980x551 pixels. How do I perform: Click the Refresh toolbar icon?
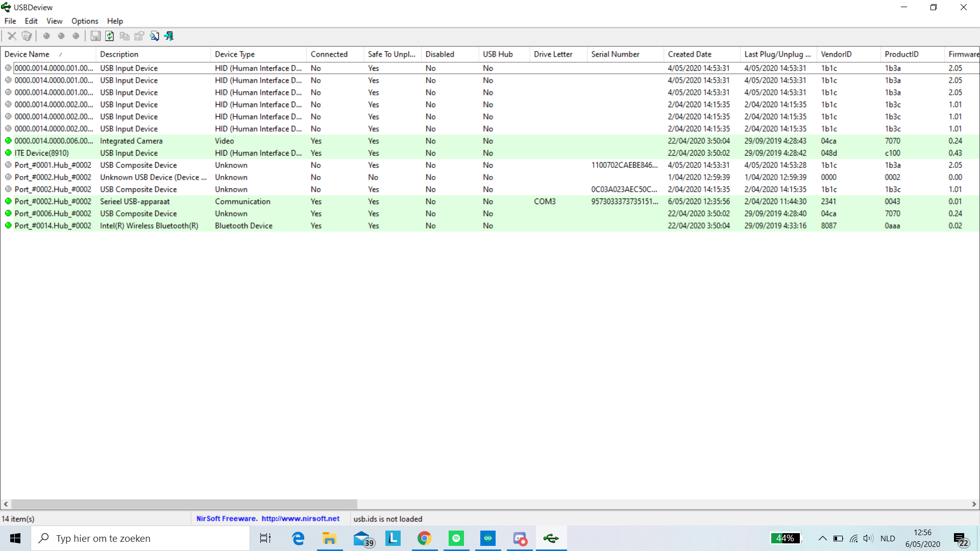tap(110, 36)
